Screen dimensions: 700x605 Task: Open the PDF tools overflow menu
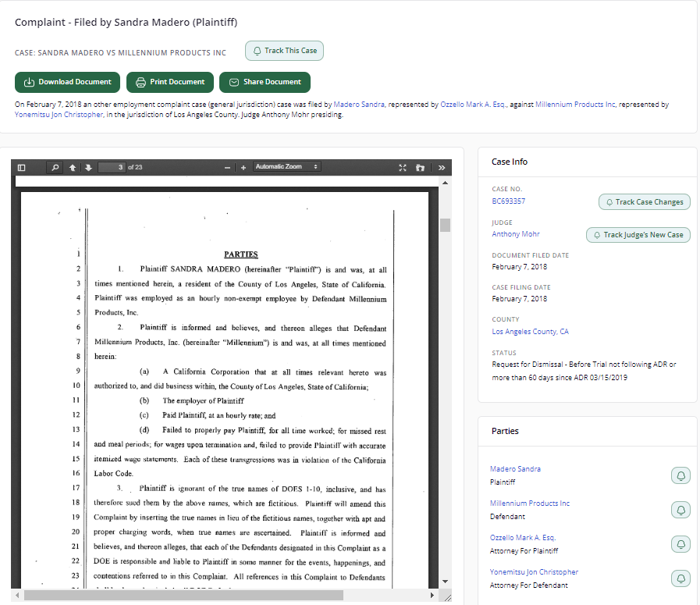pyautogui.click(x=442, y=167)
